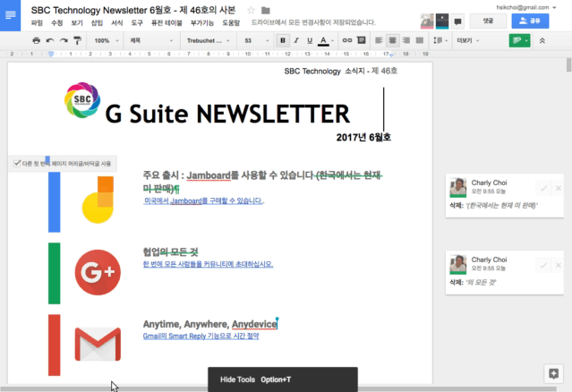Move document with folder icon

[x=266, y=10]
